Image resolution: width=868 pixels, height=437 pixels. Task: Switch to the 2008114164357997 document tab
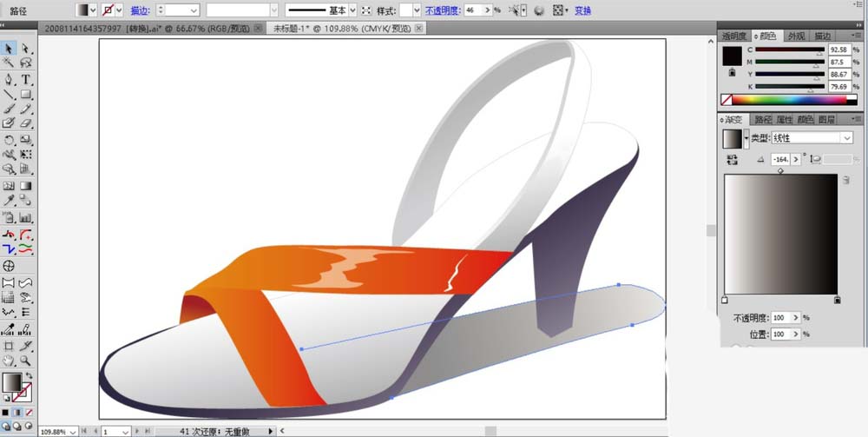pos(152,29)
